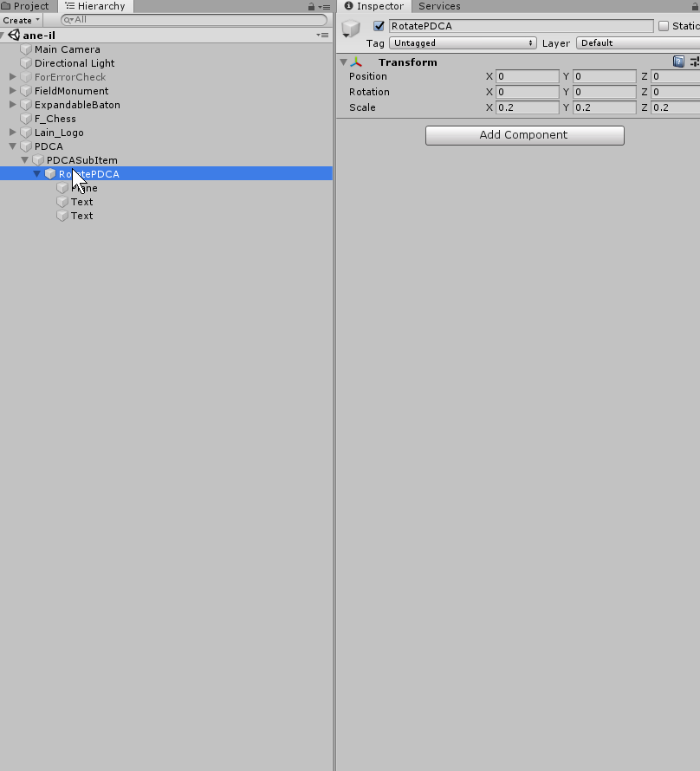Select F_Chess in the hierarchy
Image resolution: width=700 pixels, height=771 pixels.
[55, 119]
